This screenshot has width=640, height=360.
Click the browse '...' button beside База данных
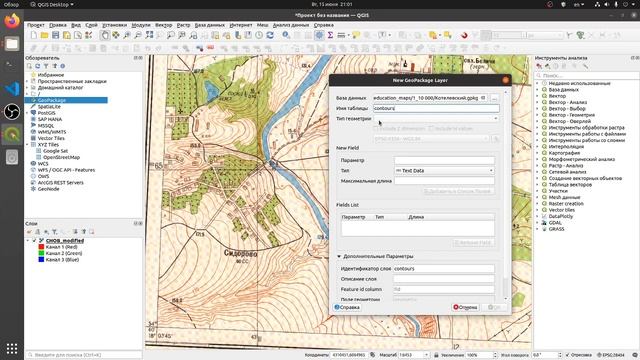click(x=494, y=98)
